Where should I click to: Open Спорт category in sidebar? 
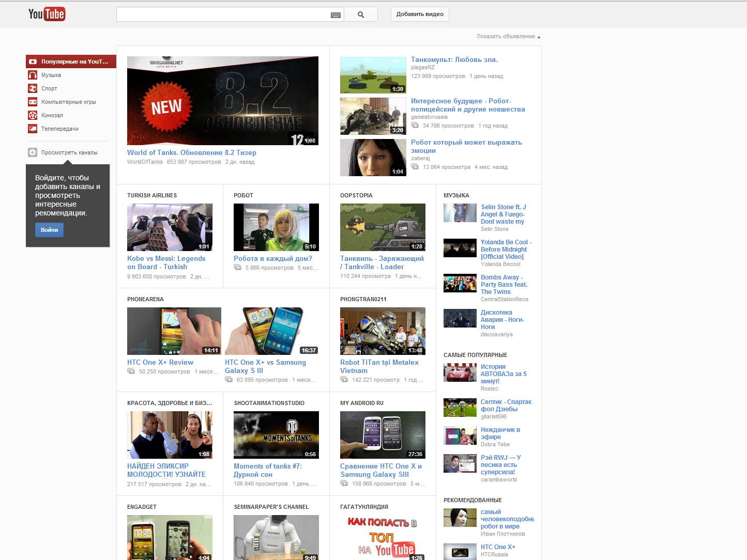(x=49, y=88)
